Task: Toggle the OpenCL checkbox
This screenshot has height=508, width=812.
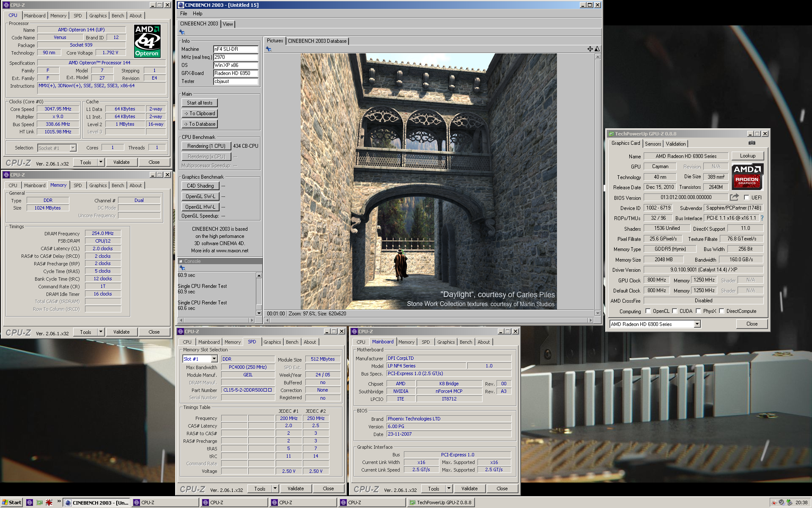Action: [x=648, y=311]
